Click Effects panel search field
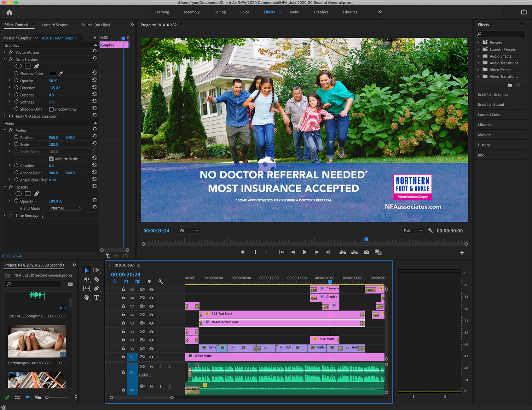Image resolution: width=532 pixels, height=410 pixels. [x=501, y=34]
